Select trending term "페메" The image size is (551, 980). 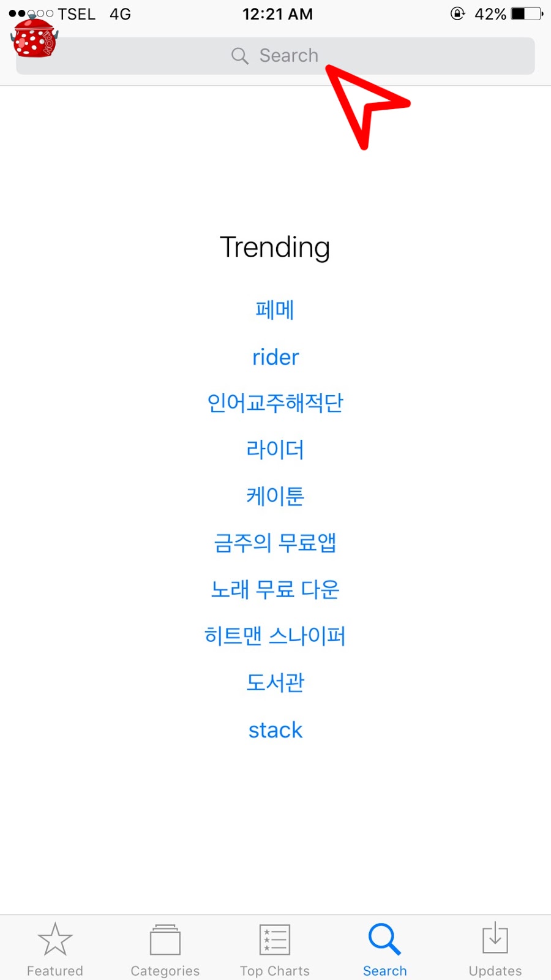tap(275, 310)
